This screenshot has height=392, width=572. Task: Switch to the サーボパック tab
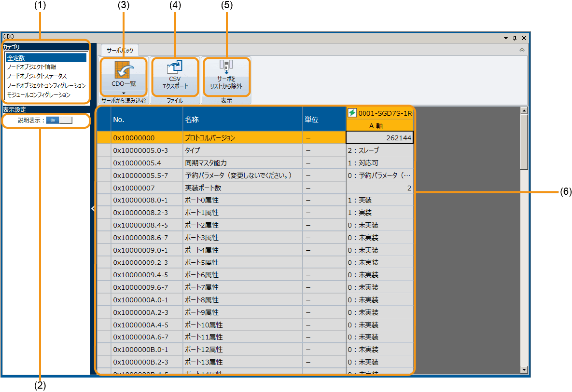click(x=120, y=50)
